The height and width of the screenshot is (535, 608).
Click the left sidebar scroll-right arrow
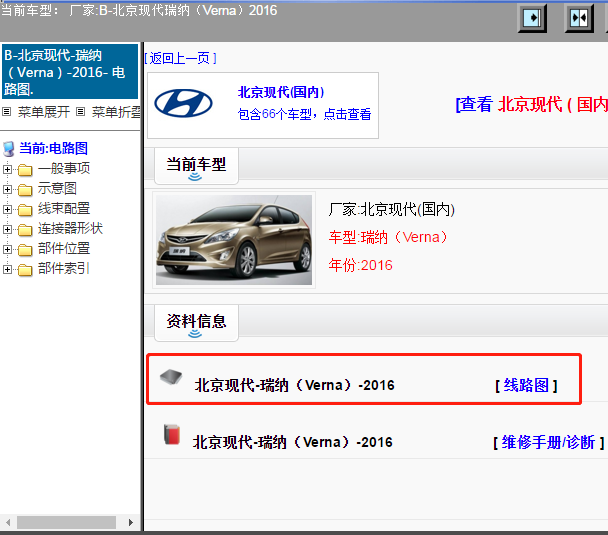131,522
